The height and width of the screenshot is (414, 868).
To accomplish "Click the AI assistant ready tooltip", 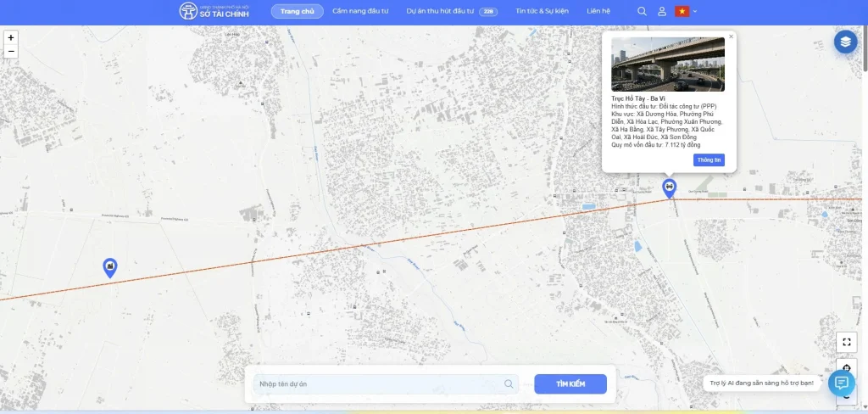I will [762, 383].
